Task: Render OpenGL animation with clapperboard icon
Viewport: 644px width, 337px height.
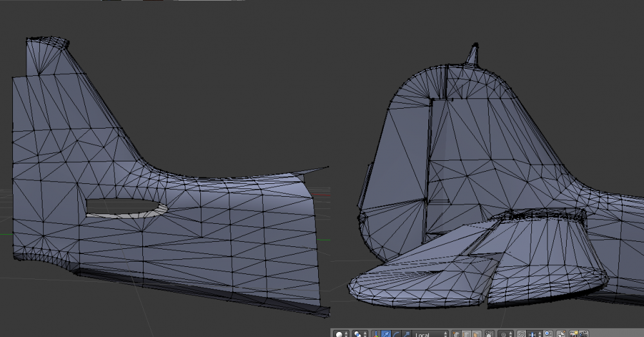Action: (x=583, y=334)
